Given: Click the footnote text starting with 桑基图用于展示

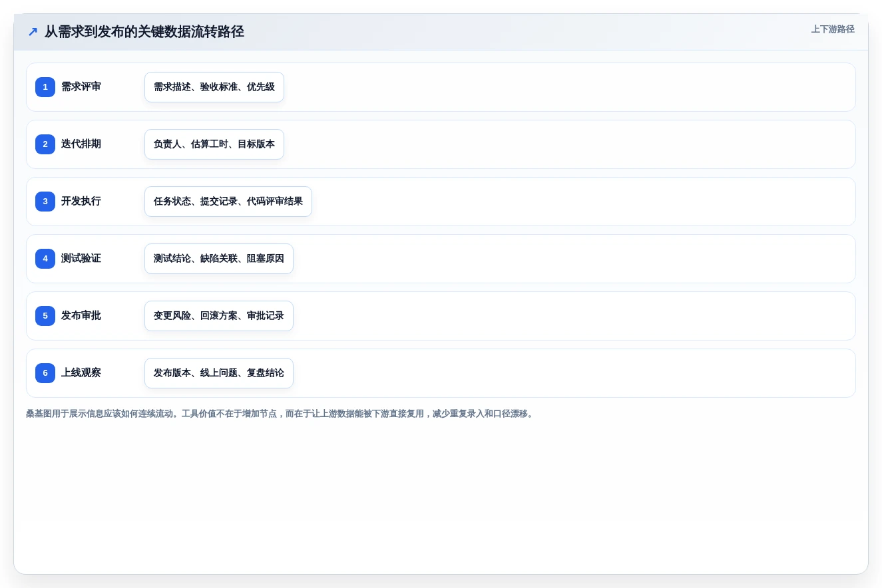Looking at the screenshot, I should click(x=281, y=414).
